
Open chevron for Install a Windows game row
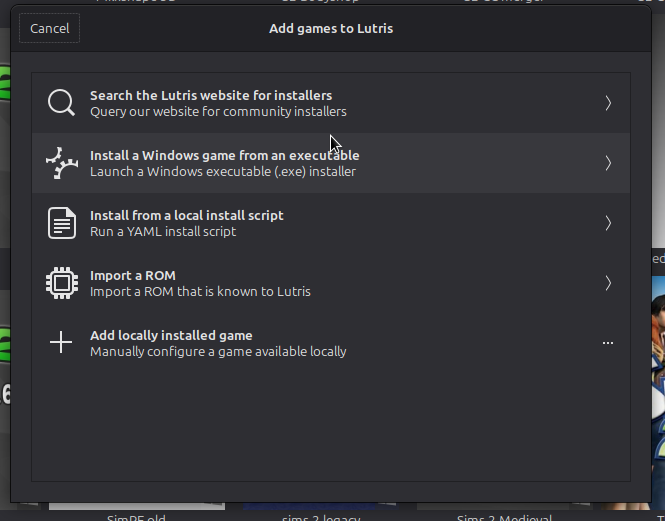pyautogui.click(x=608, y=163)
